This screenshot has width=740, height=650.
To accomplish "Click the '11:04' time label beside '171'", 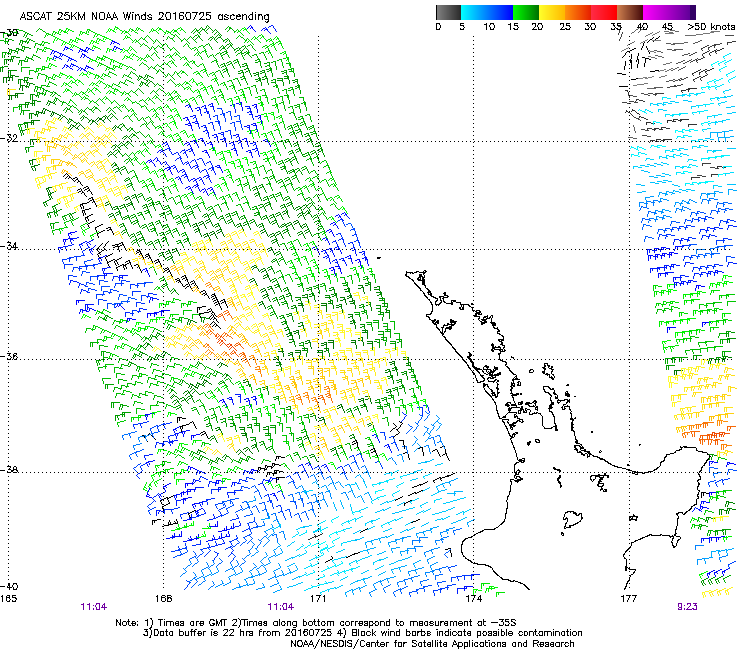I will point(281,607).
